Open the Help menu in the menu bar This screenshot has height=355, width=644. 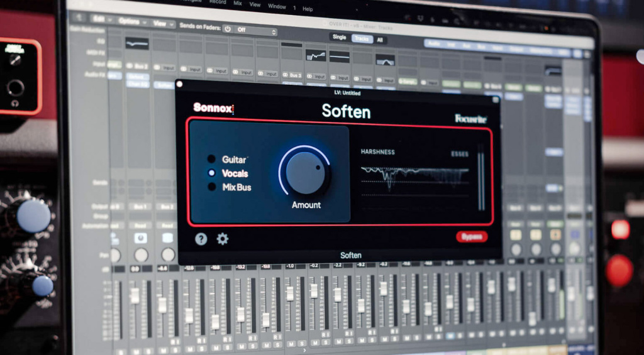click(308, 9)
